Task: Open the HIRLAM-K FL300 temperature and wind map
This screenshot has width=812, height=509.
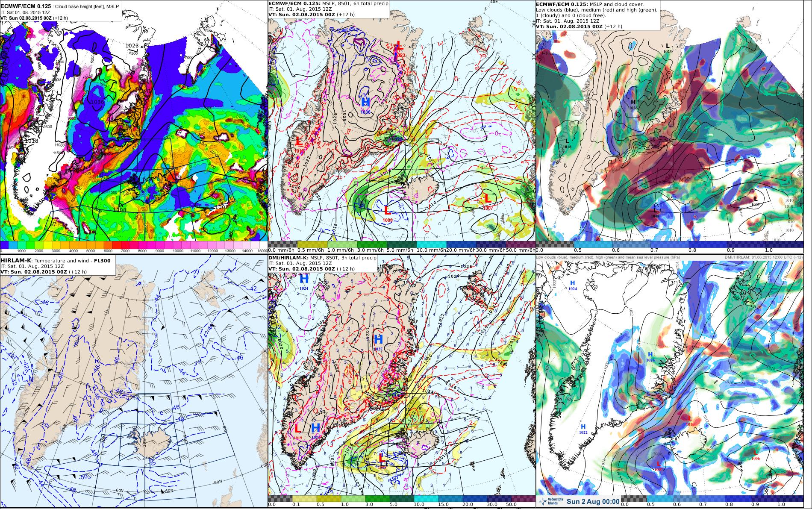Action: [x=133, y=381]
